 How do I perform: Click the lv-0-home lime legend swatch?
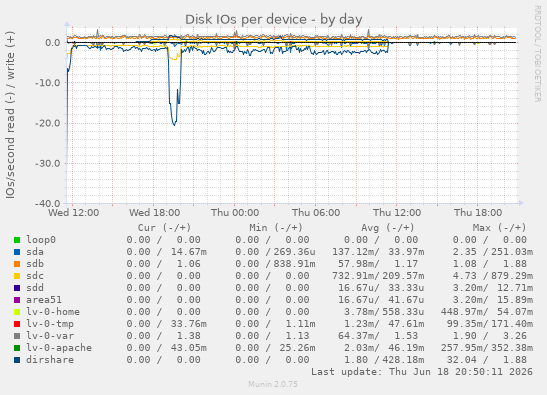17,312
